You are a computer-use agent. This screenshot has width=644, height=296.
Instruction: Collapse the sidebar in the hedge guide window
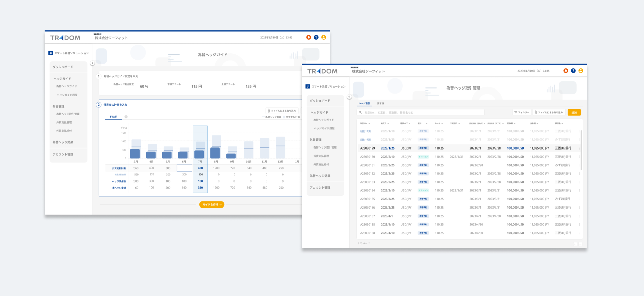pos(92,63)
